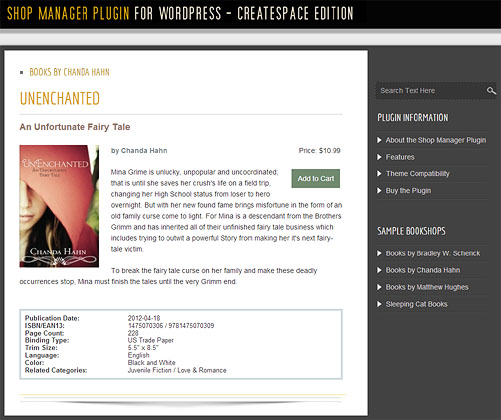
Task: Click the Sample Bookshops sidebar heading
Action: click(411, 231)
